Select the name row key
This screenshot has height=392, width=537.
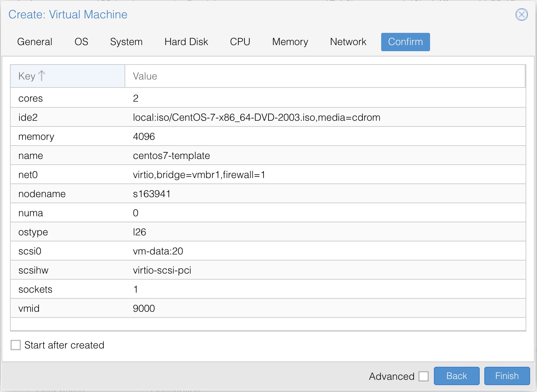[31, 156]
